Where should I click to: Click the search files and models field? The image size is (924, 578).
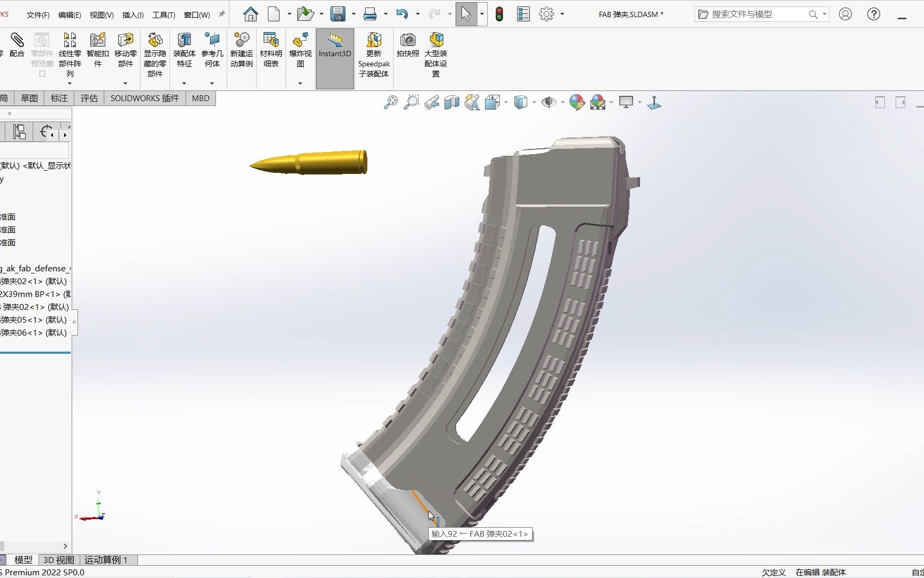pos(762,14)
